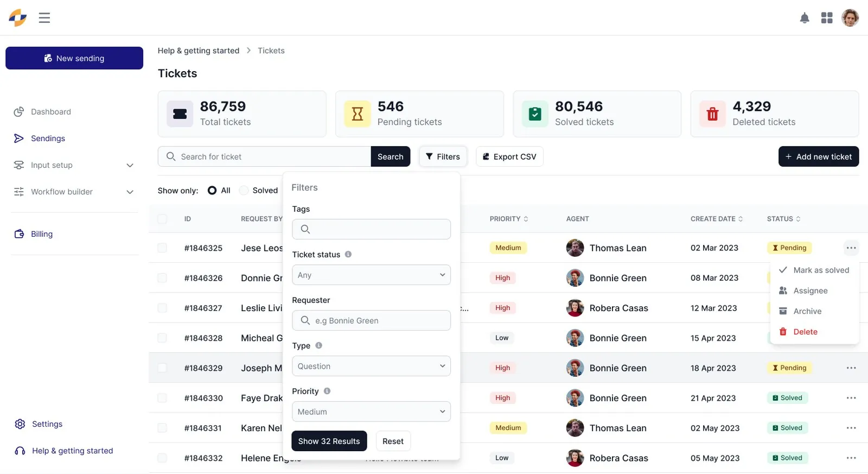Focus the Requester search field
The image size is (868, 474).
(x=371, y=320)
